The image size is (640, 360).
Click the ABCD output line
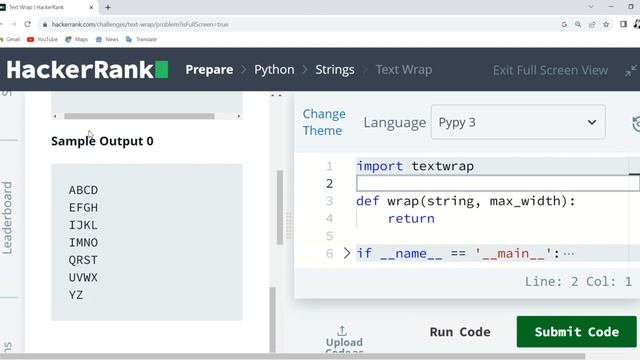[83, 190]
